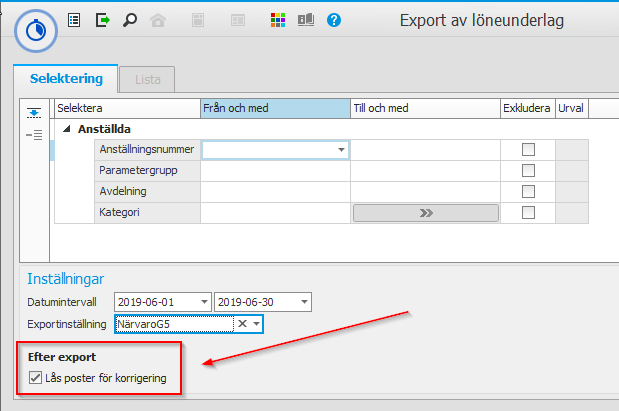
Task: Open the list view toolbar icon
Action: point(74,20)
